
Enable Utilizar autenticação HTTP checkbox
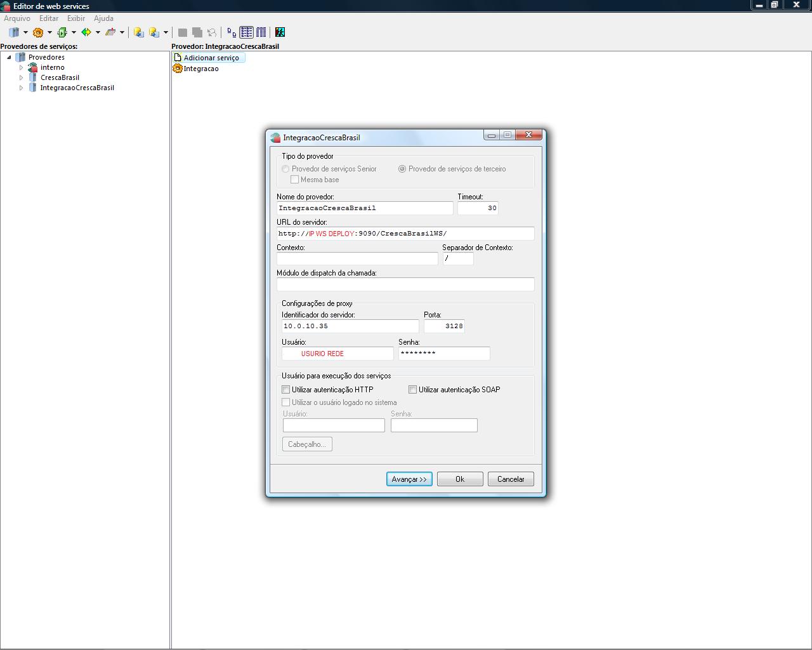coord(286,390)
